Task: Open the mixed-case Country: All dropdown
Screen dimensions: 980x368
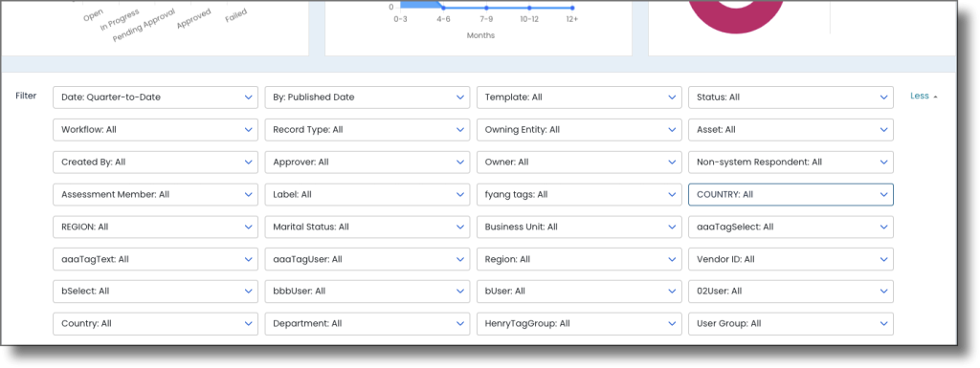Action: coord(156,324)
